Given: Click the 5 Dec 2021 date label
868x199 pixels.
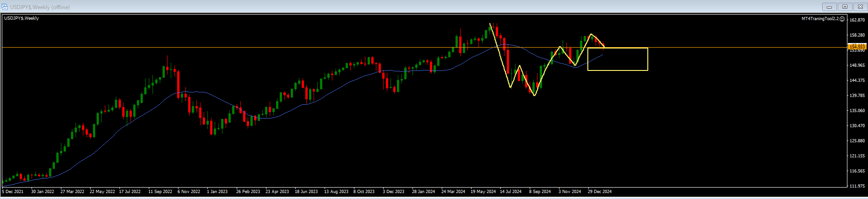Looking at the screenshot, I should click(x=13, y=192).
